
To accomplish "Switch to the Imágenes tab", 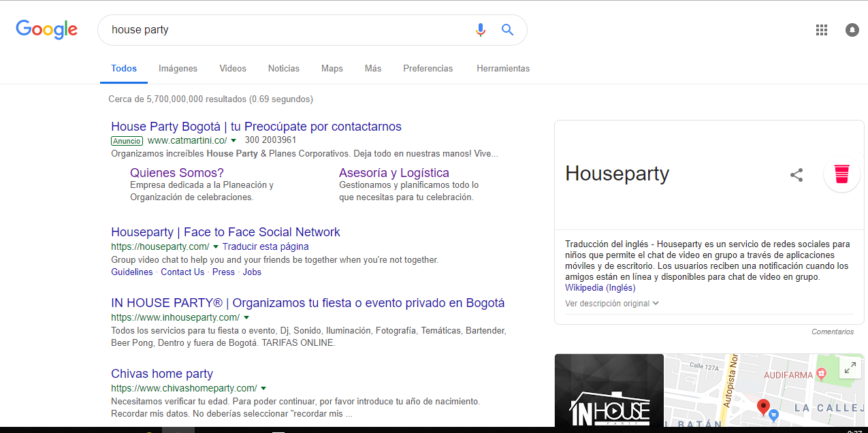I will (178, 69).
